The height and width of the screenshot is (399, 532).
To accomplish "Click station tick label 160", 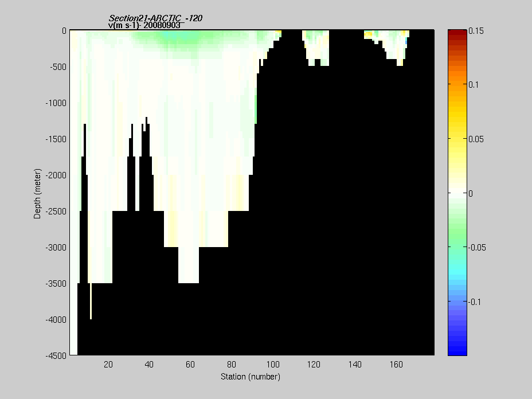I will pyautogui.click(x=396, y=365).
